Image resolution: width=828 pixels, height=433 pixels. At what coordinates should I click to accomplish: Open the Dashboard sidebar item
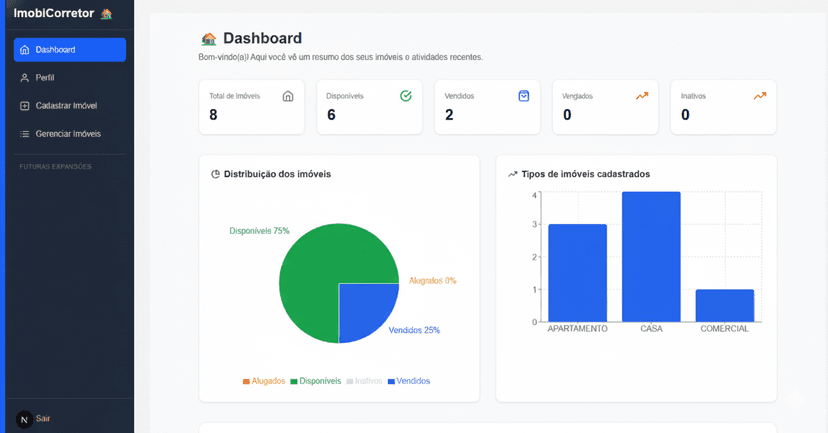click(70, 50)
